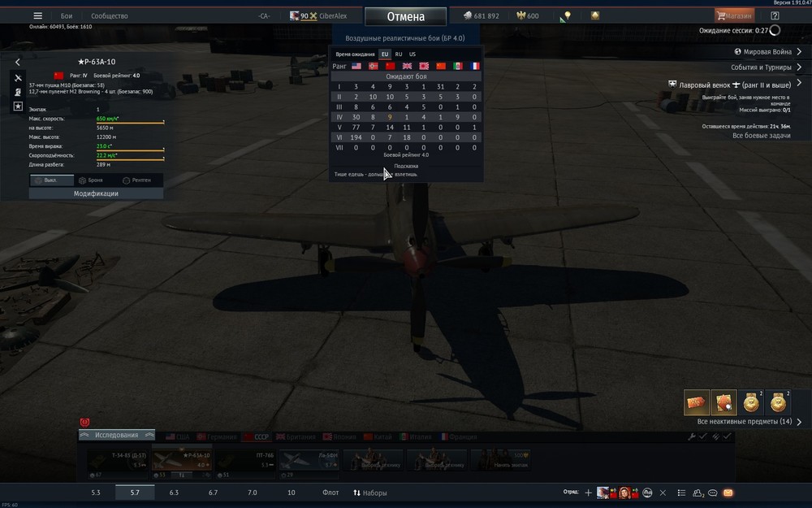Expand the Лавровый венок battle task
812x508 pixels.
coord(799,82)
